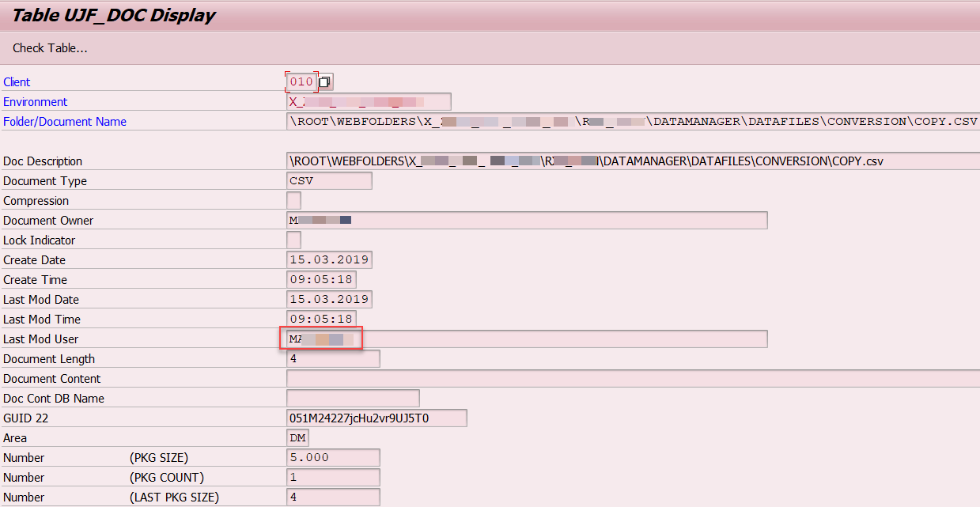
Task: Click the (PKG SIZE) label text
Action: [159, 458]
